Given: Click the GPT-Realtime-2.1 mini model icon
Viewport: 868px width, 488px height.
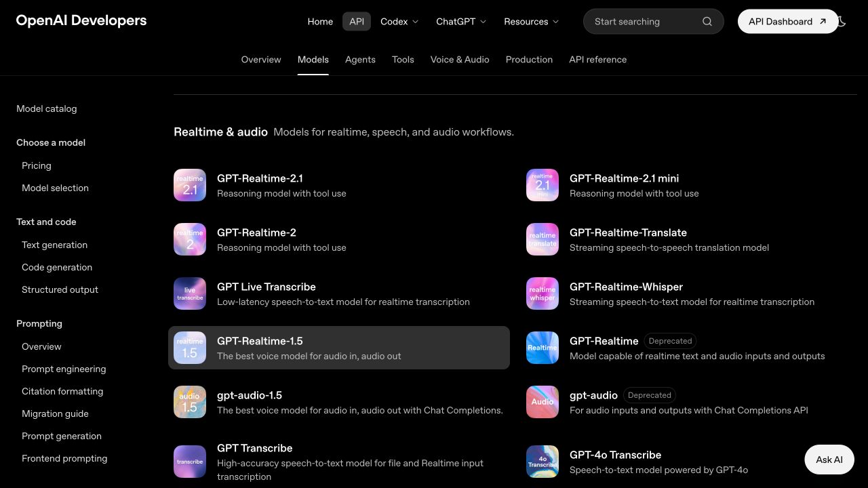Looking at the screenshot, I should (542, 185).
